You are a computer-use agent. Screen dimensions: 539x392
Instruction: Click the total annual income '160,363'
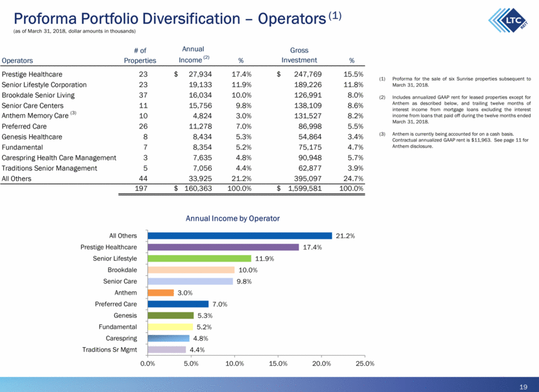coord(198,188)
